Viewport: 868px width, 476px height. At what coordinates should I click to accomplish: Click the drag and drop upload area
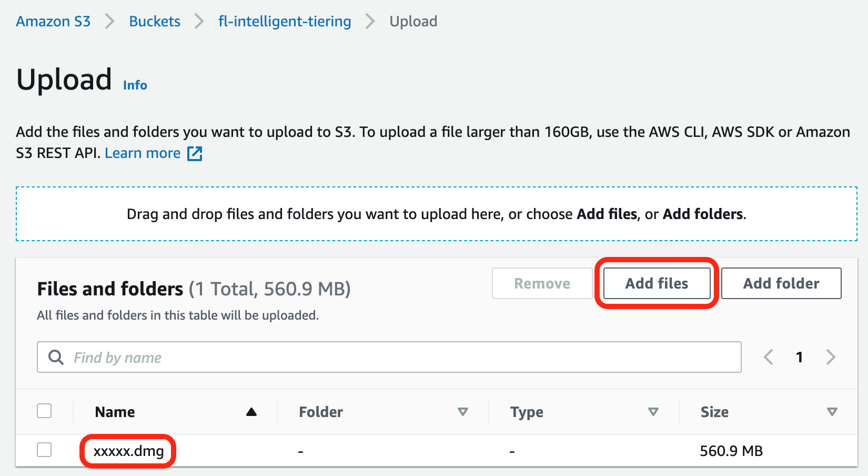pos(436,214)
